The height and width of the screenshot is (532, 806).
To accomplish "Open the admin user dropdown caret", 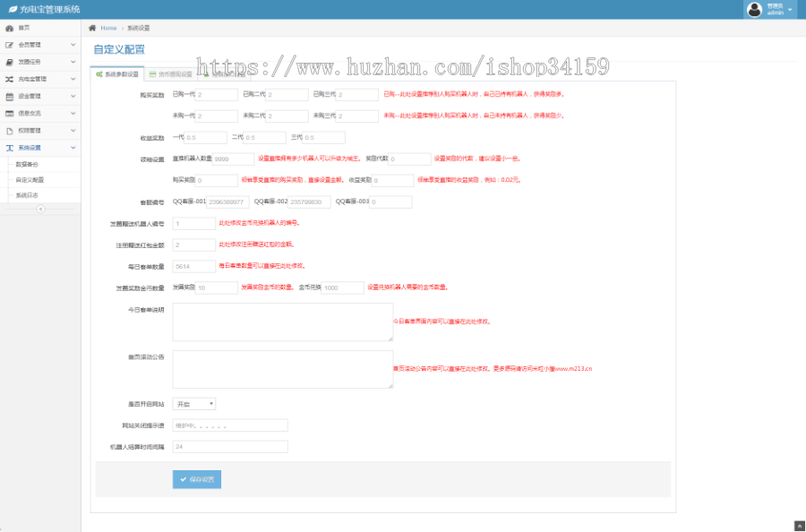I will click(790, 10).
